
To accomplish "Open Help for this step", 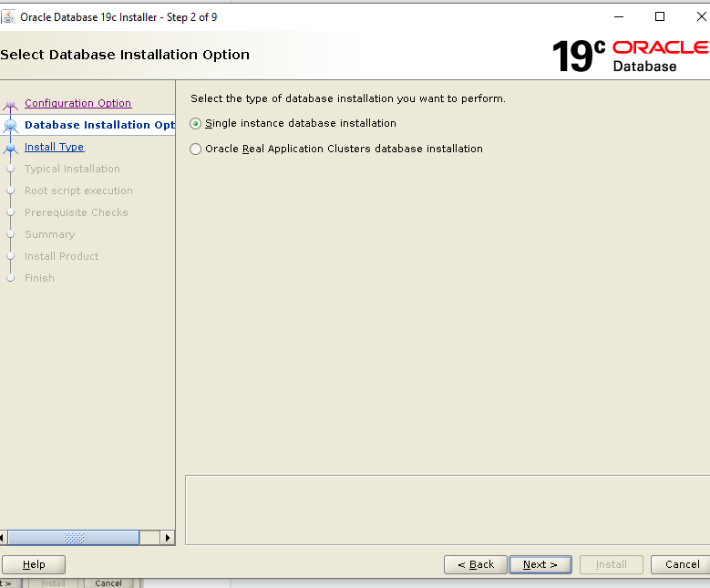I will pyautogui.click(x=34, y=564).
